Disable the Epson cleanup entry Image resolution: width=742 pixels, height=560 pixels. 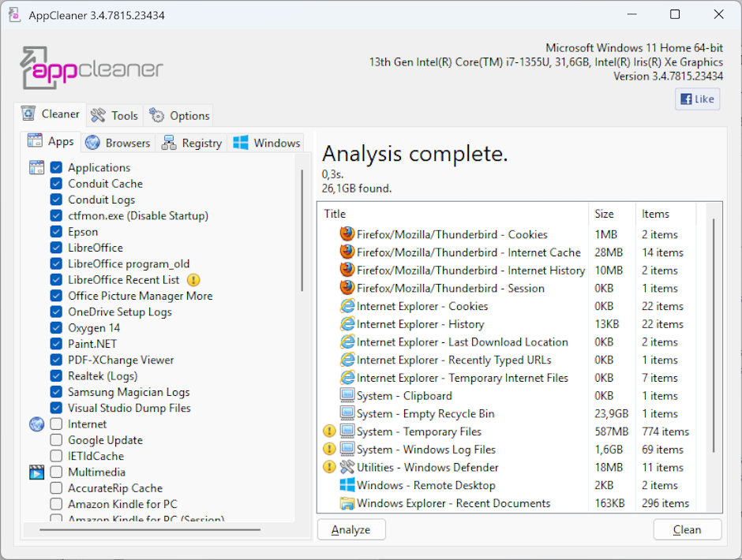click(55, 232)
